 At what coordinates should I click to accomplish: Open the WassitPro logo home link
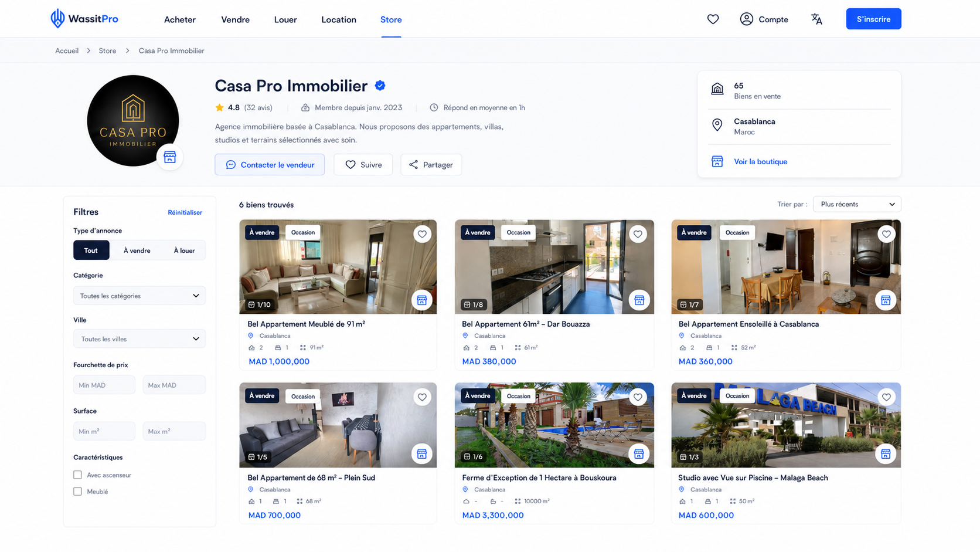coord(84,19)
